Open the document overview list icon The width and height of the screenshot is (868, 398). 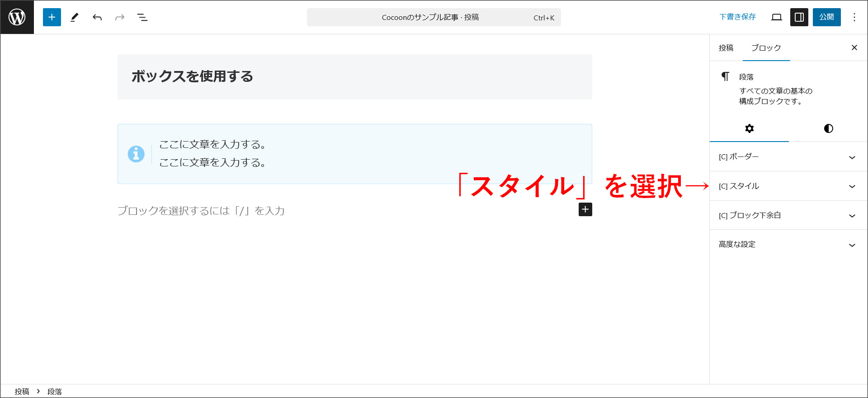(142, 17)
